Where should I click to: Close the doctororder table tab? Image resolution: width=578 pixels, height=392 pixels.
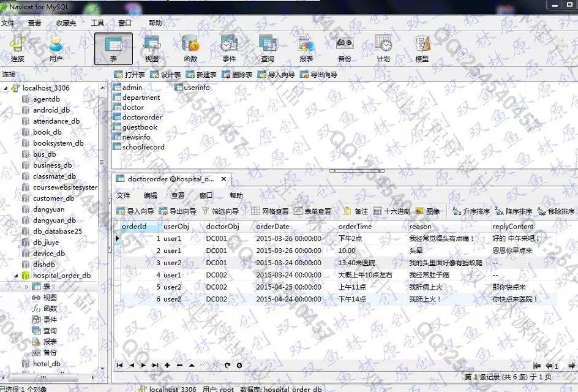coord(224,179)
